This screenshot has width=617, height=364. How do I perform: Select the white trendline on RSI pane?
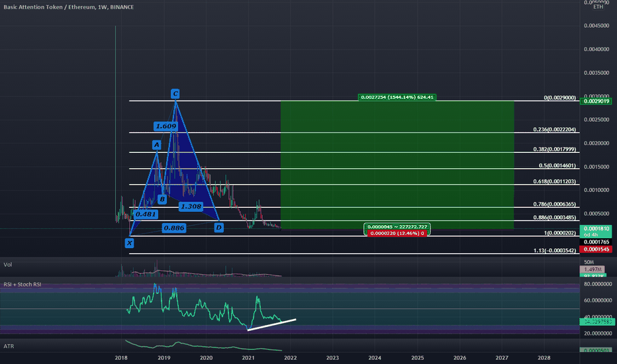pos(271,325)
